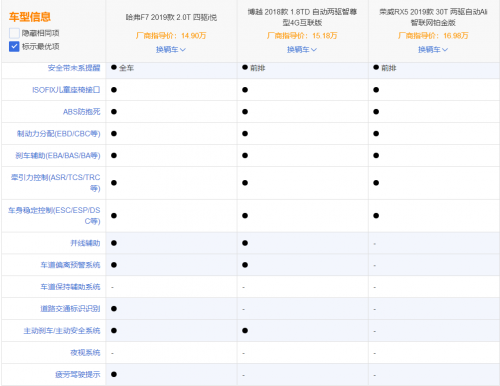The height and width of the screenshot is (386, 500).
Task: Check the 隐藏相同项 checkbox
Action: (x=14, y=33)
